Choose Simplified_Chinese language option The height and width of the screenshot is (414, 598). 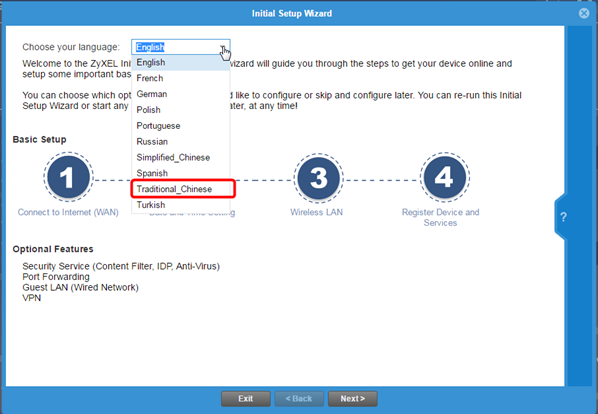coord(181,157)
